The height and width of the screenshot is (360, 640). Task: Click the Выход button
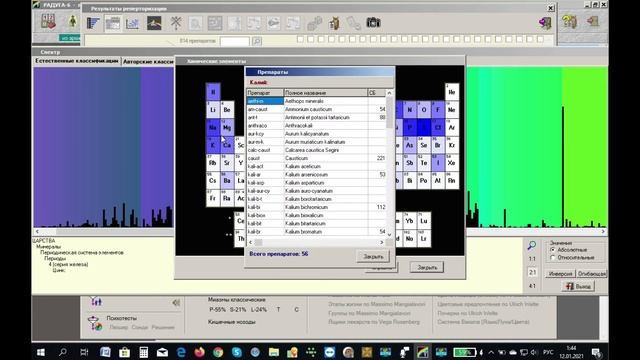pos(578,286)
